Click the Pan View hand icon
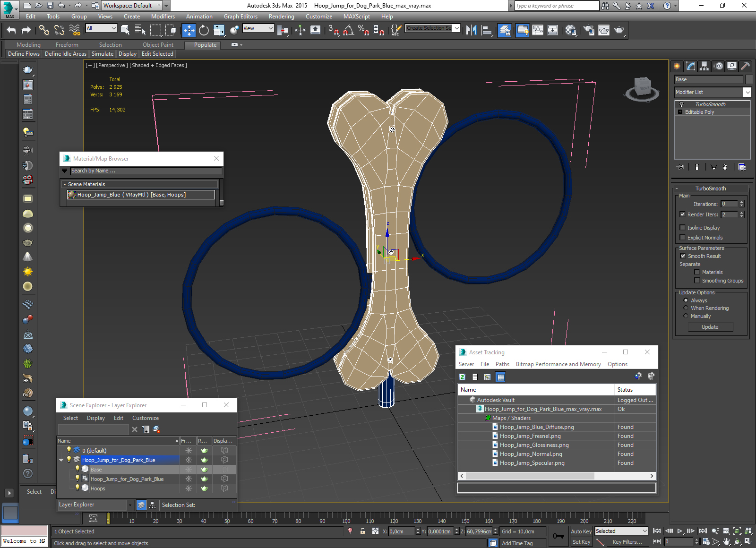Viewport: 756px width, 548px height. [x=726, y=541]
